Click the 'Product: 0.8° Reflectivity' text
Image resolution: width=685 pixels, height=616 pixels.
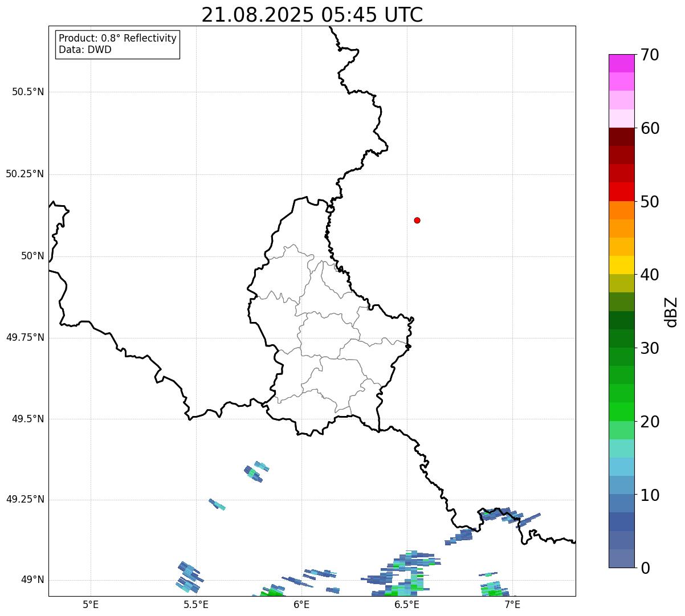click(118, 38)
